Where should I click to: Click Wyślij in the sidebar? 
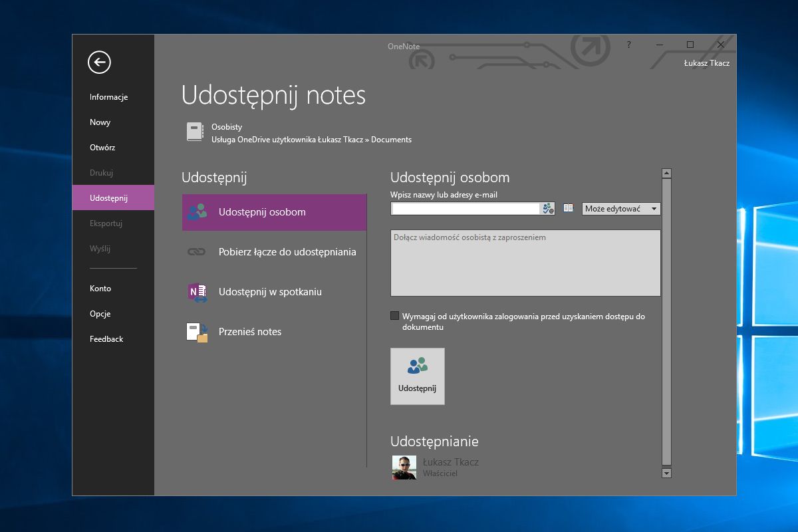click(100, 249)
